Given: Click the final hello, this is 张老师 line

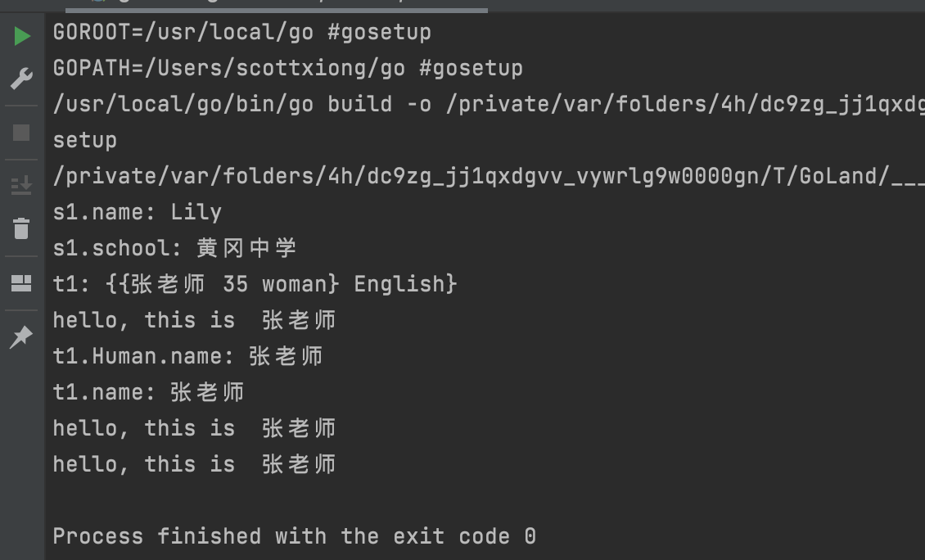Looking at the screenshot, I should coord(195,464).
